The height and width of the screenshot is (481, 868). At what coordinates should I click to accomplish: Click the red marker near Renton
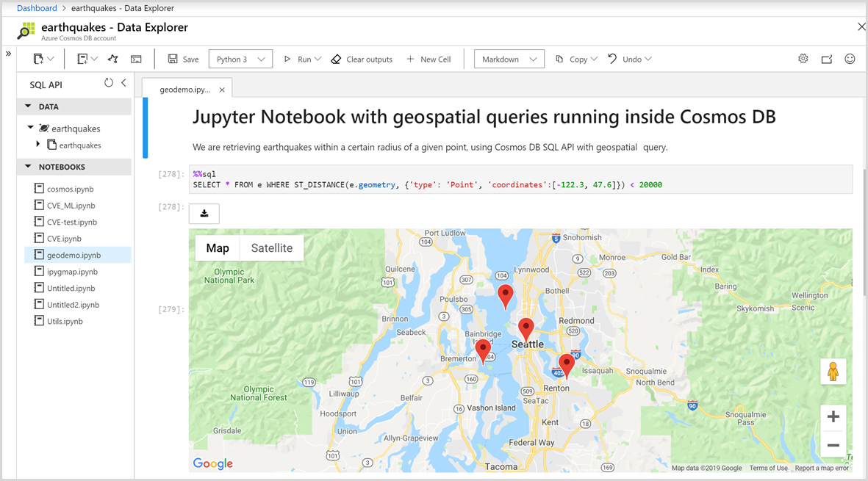point(567,366)
